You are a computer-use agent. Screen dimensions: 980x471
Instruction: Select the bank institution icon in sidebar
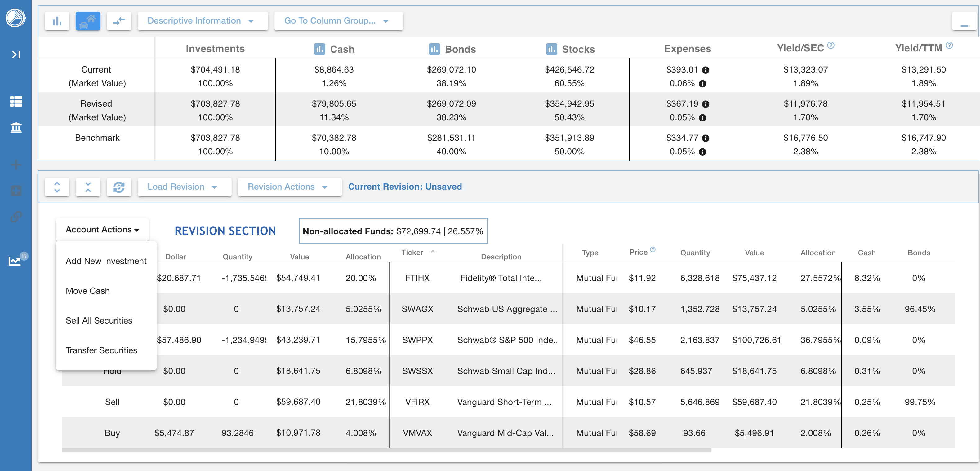pos(16,128)
